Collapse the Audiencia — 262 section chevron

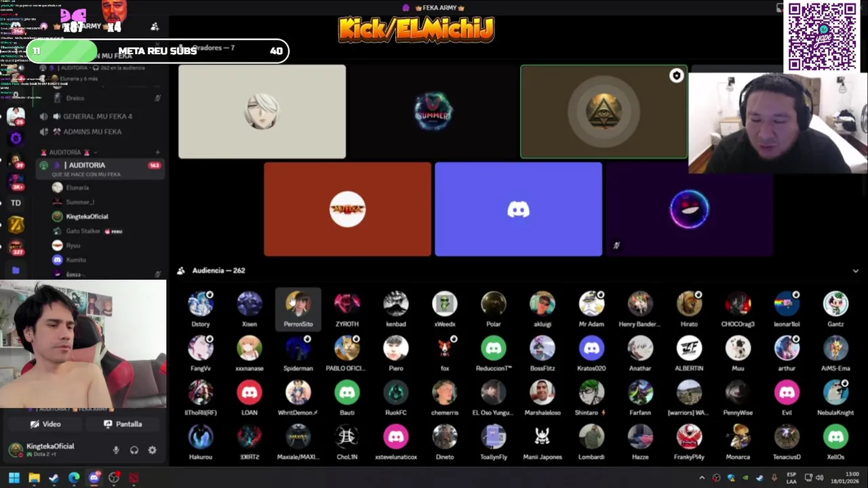856,270
